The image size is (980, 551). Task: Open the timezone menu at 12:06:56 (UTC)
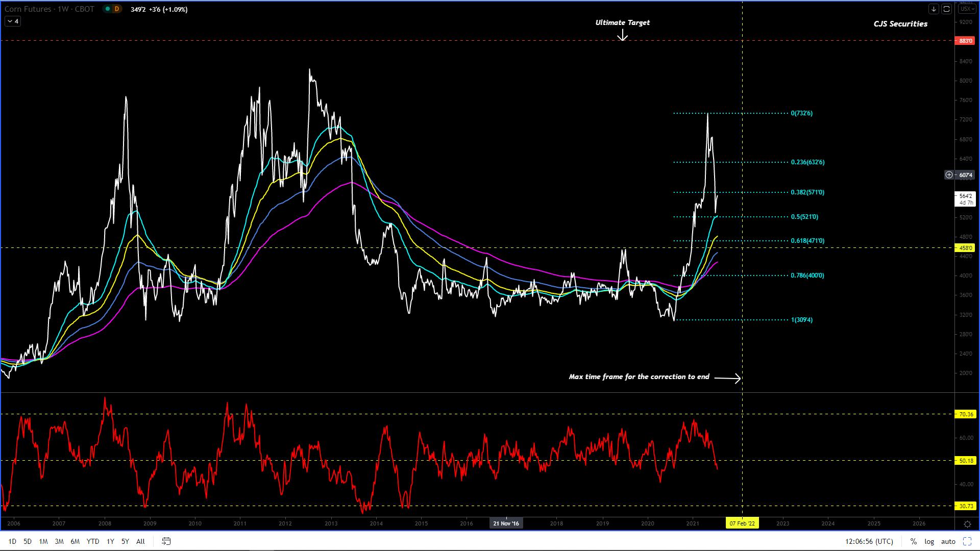[x=869, y=541]
